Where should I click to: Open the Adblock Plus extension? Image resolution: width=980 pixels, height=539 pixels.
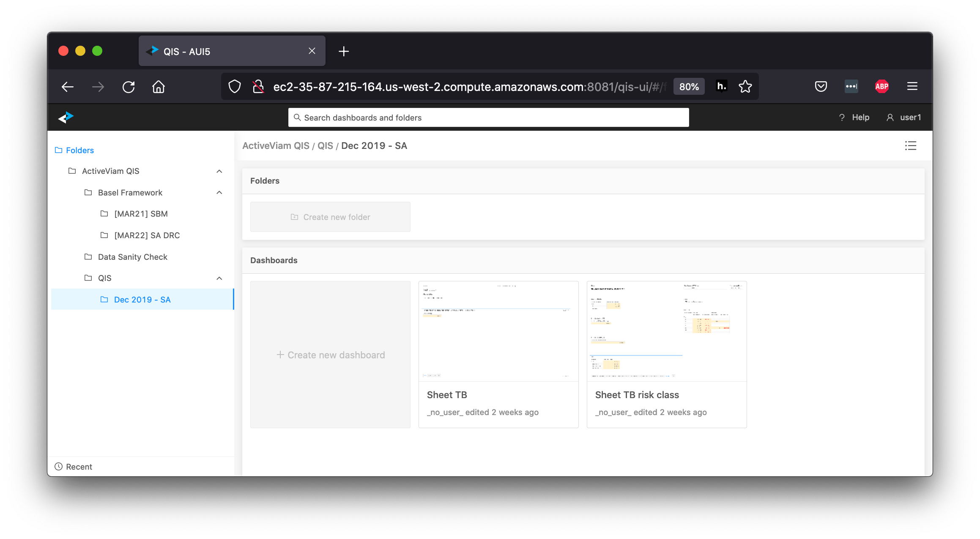[882, 87]
